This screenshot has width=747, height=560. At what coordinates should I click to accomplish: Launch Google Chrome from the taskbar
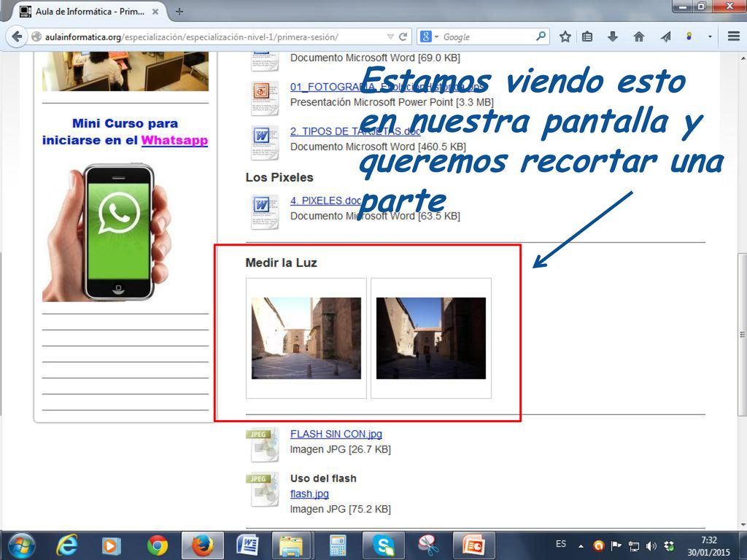click(158, 545)
